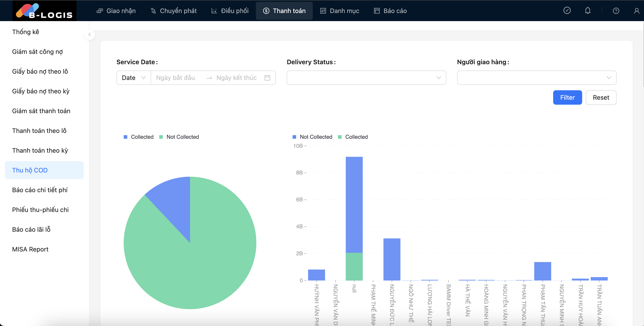Select the Thanh toán tab

pos(284,11)
